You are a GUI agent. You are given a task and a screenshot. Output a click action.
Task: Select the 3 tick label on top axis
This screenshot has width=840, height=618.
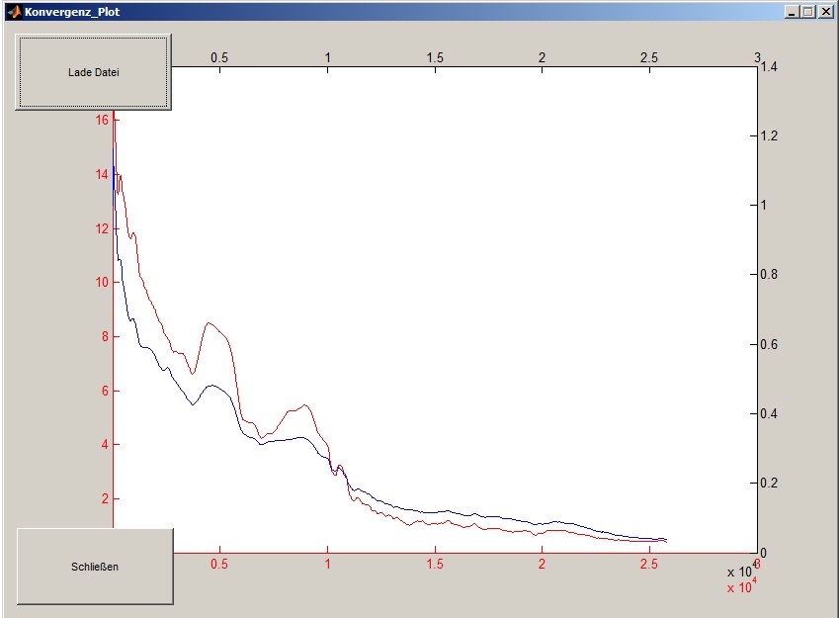(757, 57)
